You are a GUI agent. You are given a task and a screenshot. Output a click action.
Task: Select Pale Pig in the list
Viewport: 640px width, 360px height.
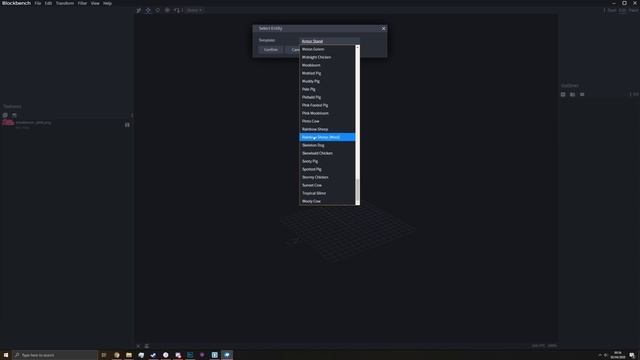[327, 89]
